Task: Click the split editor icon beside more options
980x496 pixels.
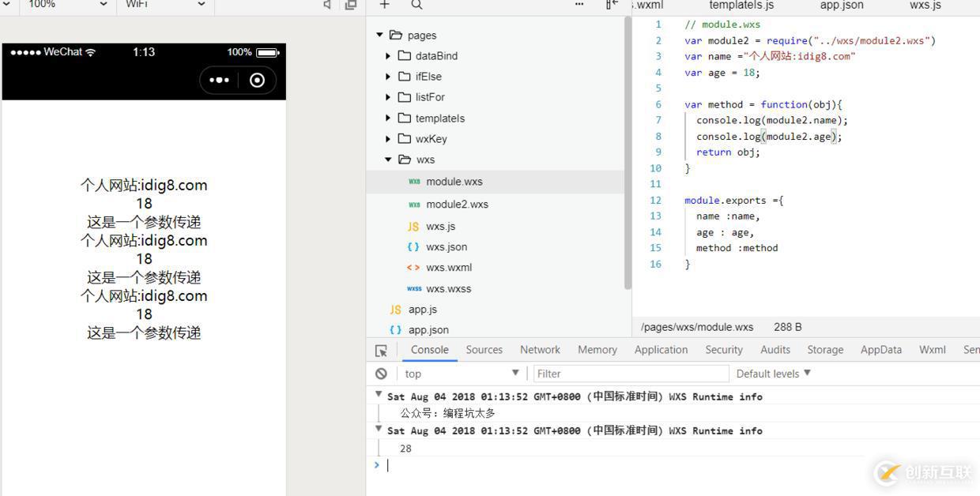Action: 612,5
